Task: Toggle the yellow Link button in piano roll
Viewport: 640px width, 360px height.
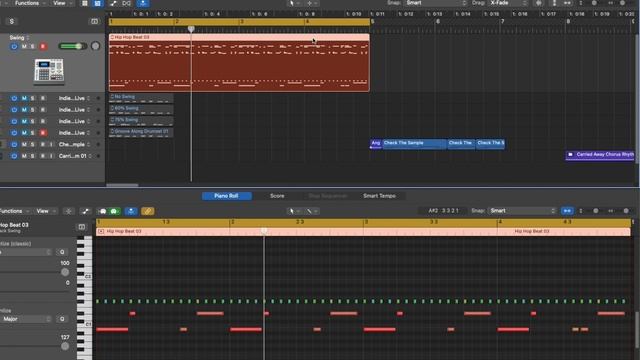Action: tap(148, 211)
